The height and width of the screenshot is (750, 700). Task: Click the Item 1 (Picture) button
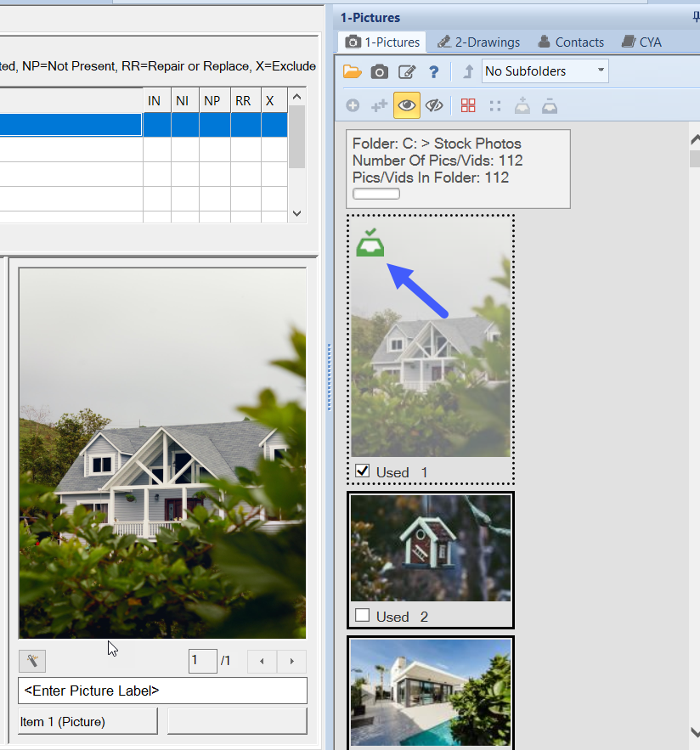tap(87, 721)
